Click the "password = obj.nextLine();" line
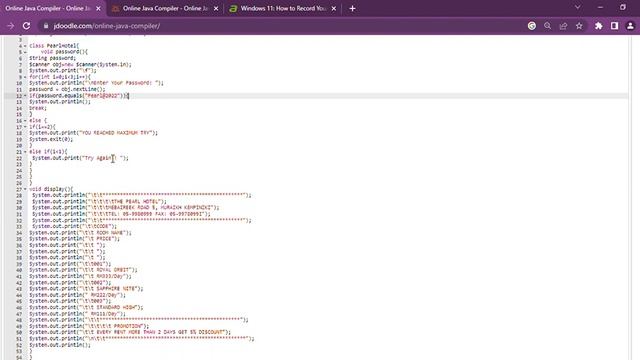This screenshot has width=640, height=360. 67,89
